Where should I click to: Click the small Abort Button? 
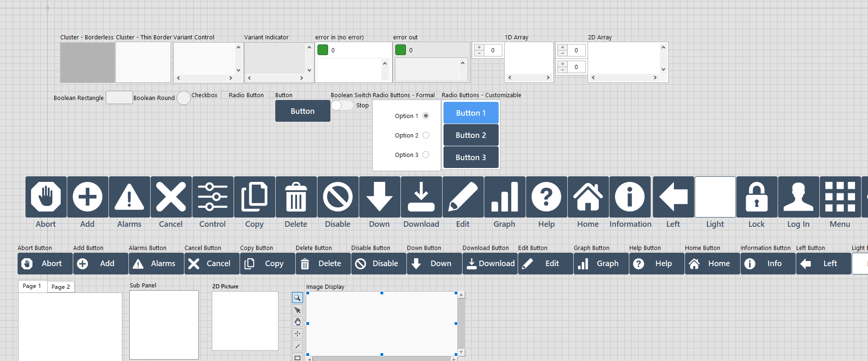45,263
